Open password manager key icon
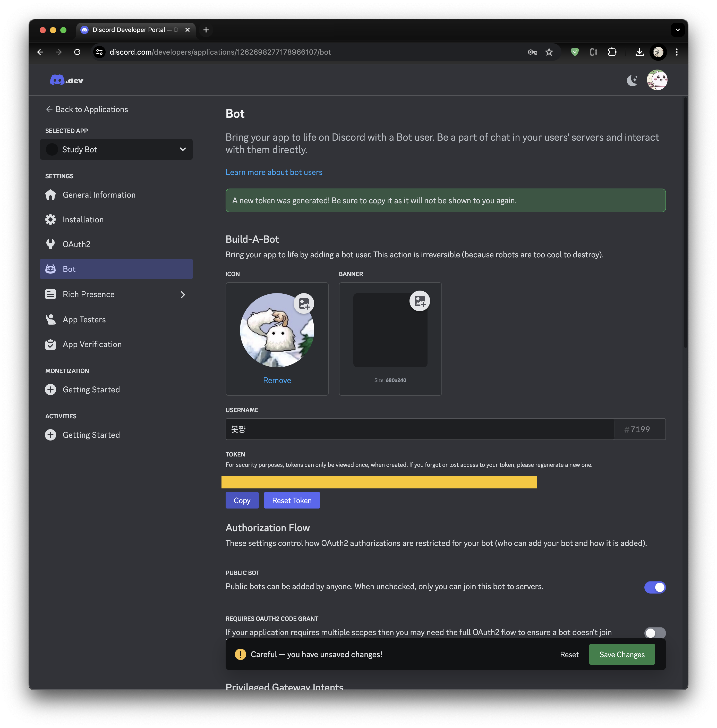The height and width of the screenshot is (728, 717). [x=533, y=52]
